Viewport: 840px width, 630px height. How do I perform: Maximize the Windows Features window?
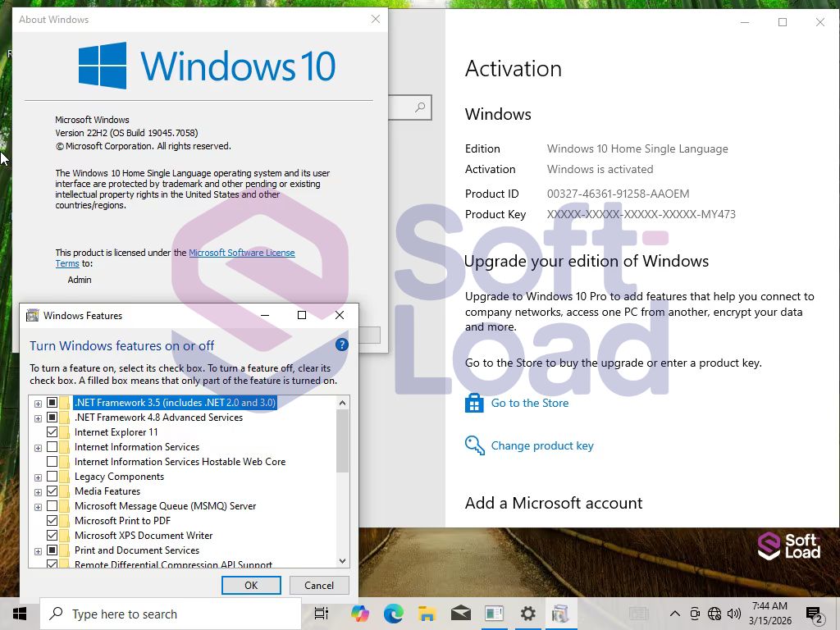pos(302,315)
